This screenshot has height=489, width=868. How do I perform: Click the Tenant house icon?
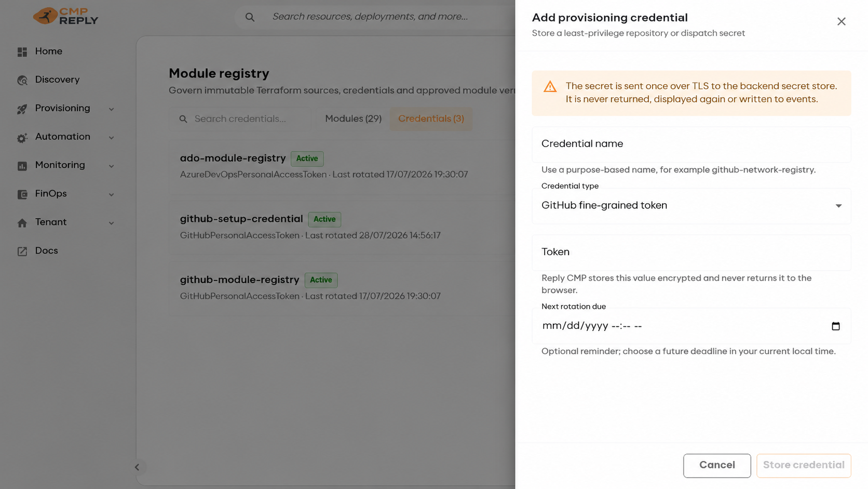click(x=22, y=223)
